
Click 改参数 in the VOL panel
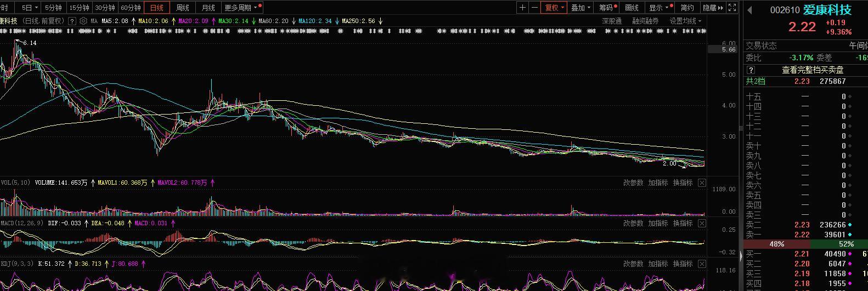point(633,183)
